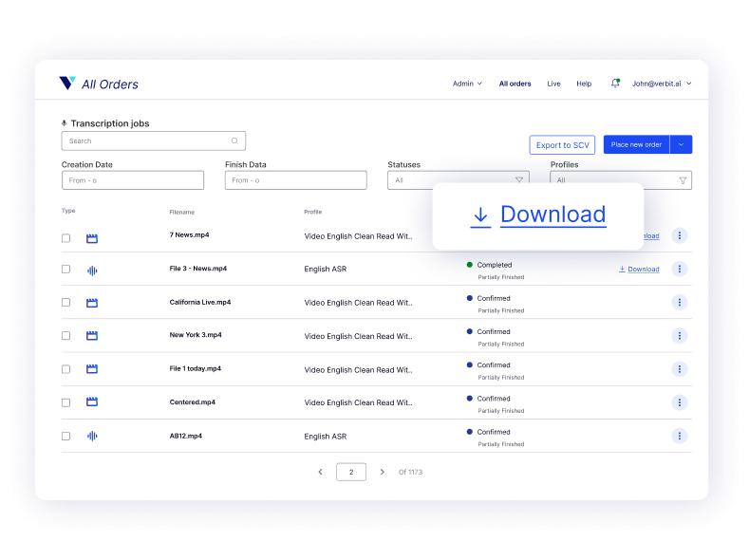Click the Export to SCV button
Viewport: 749px width, 560px height.
562,145
